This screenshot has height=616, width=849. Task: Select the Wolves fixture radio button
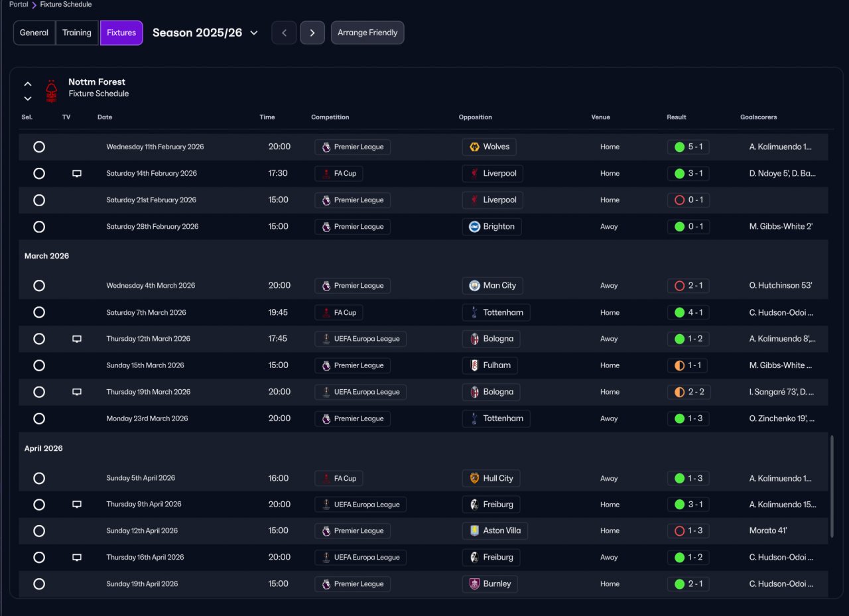[39, 147]
